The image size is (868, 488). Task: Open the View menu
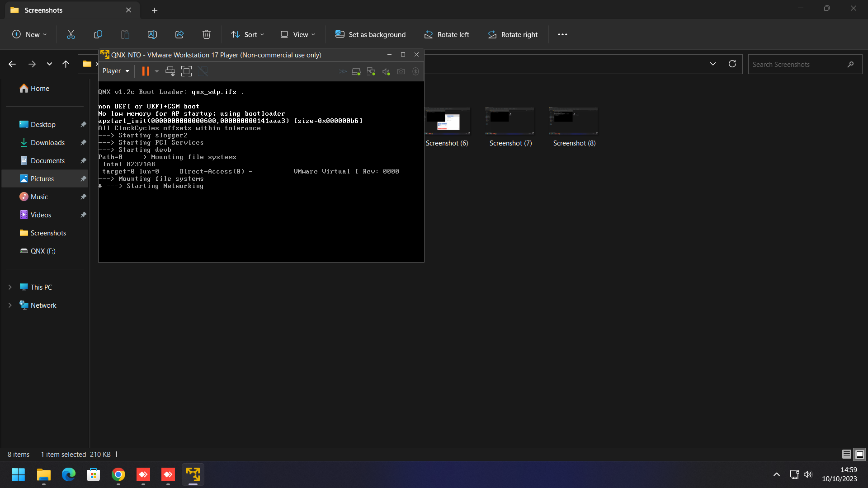[298, 34]
